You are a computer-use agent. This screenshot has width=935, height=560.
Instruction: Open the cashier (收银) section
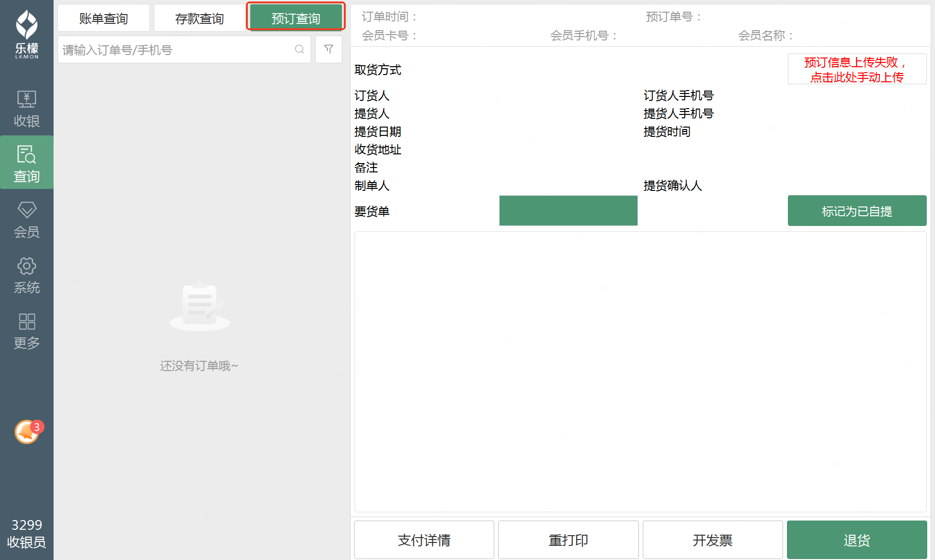(x=26, y=109)
